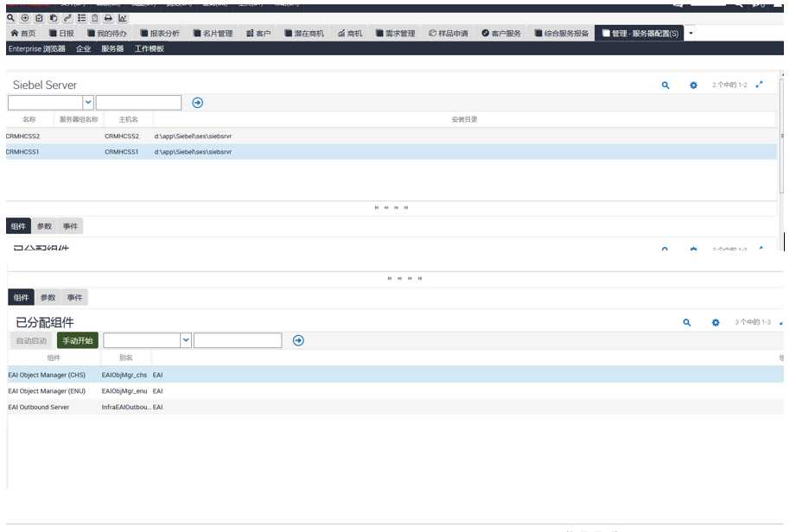Click the query value input beside 手动开始
The image size is (796, 532).
[x=238, y=340]
